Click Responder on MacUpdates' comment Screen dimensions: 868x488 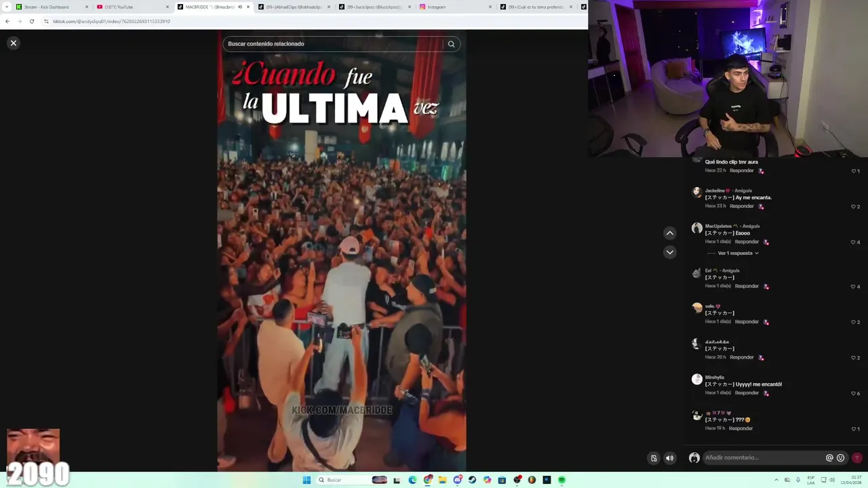747,242
